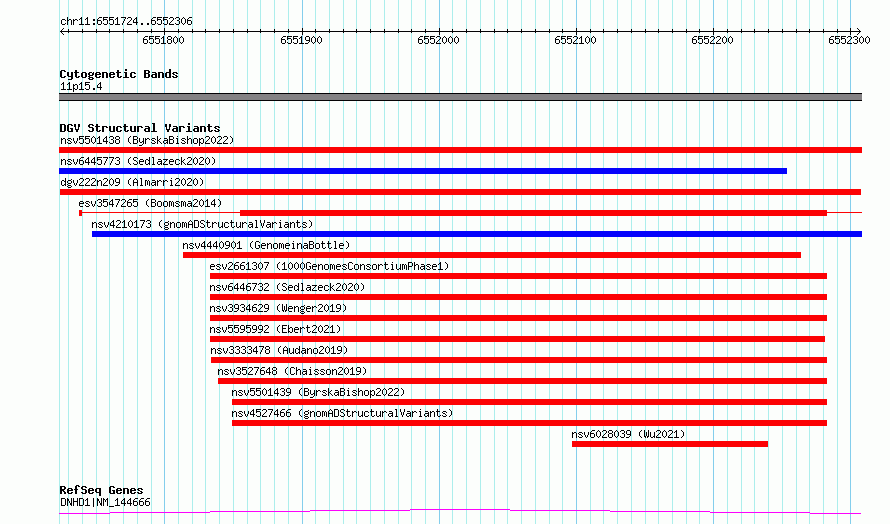Click the right arrowhead on the ruler
This screenshot has width=890, height=524.
click(x=858, y=32)
